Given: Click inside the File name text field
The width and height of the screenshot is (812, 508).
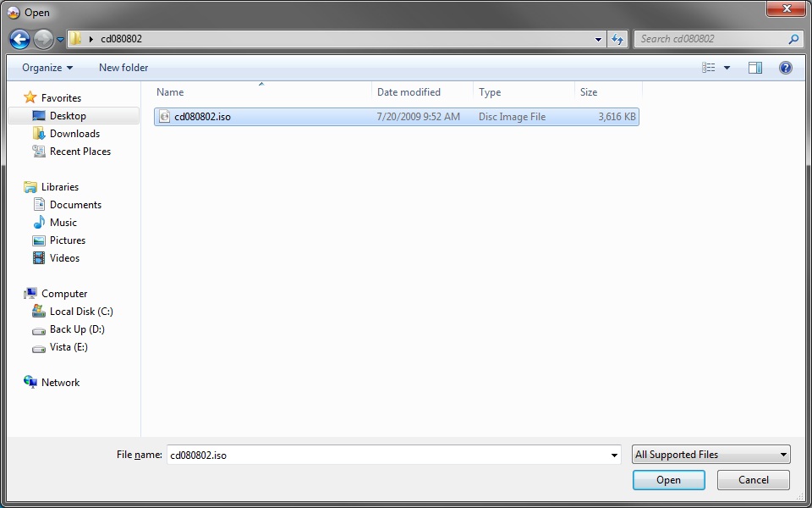Looking at the screenshot, I should click(x=389, y=455).
